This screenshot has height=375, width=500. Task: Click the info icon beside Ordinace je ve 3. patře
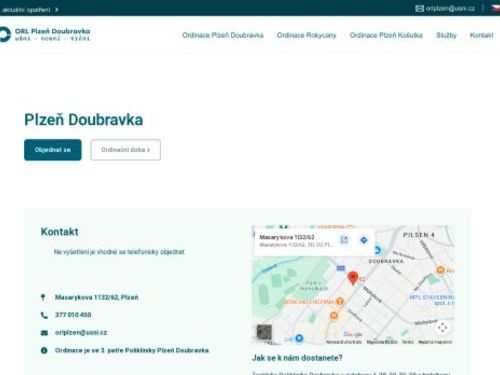pos(44,350)
